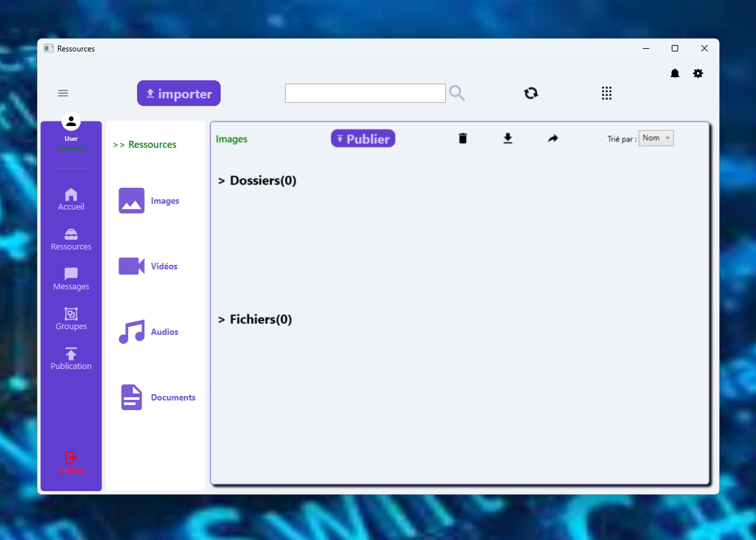Screen dimensions: 756x540
Task: Open the Vidéos section icon
Action: tap(131, 265)
